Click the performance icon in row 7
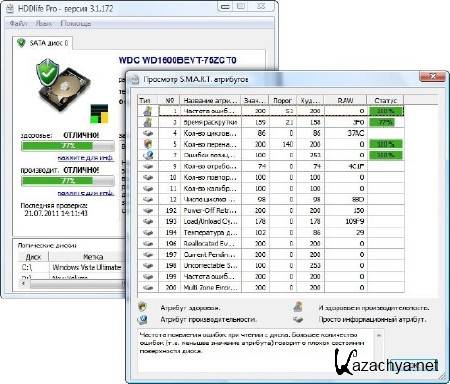 coord(148,155)
